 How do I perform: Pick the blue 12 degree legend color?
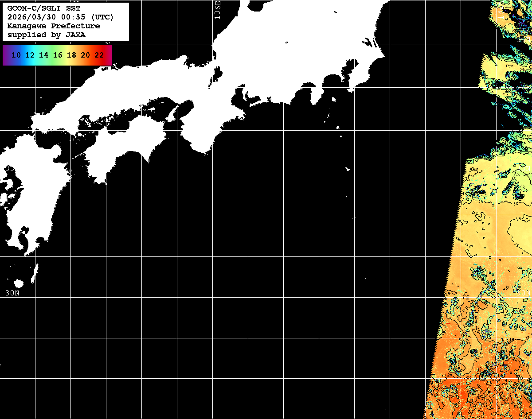click(30, 55)
